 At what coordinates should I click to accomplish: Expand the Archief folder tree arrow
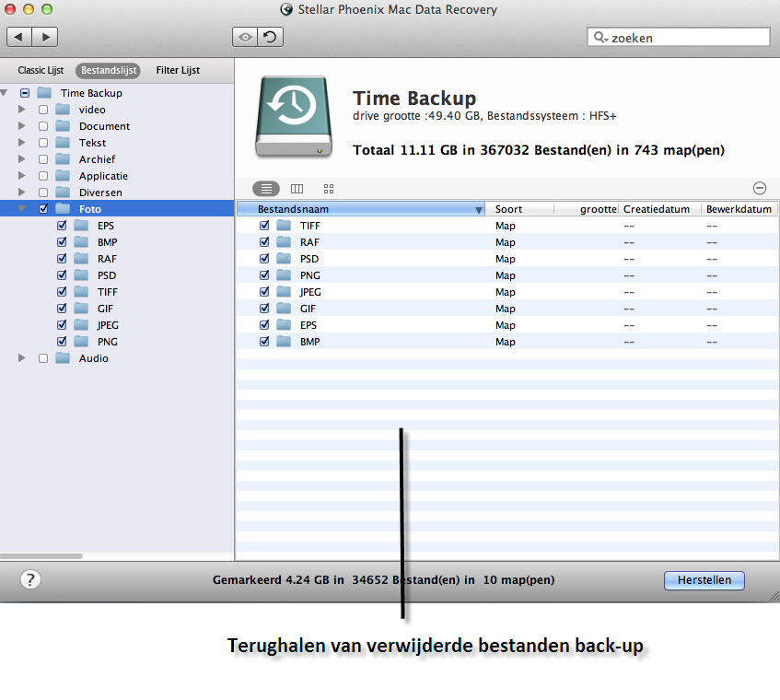[21, 158]
